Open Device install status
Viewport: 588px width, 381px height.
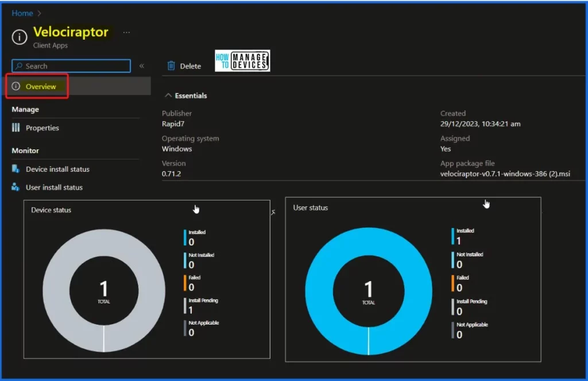(x=57, y=170)
